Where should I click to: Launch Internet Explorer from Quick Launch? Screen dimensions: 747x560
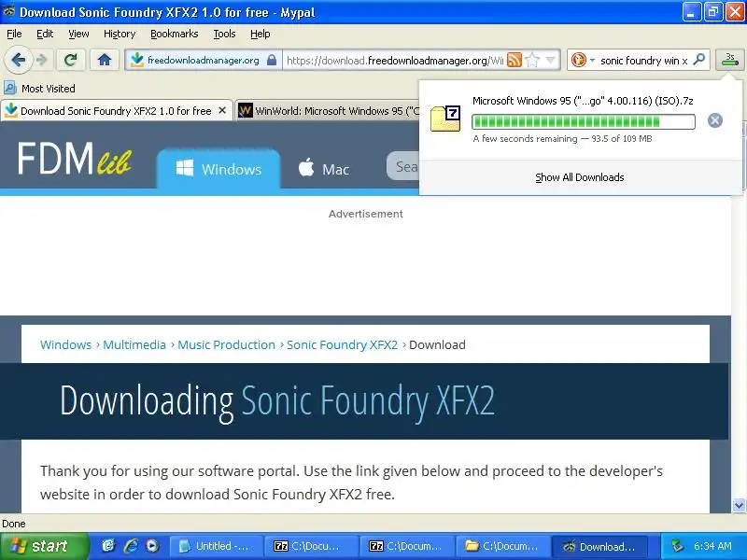[131, 546]
